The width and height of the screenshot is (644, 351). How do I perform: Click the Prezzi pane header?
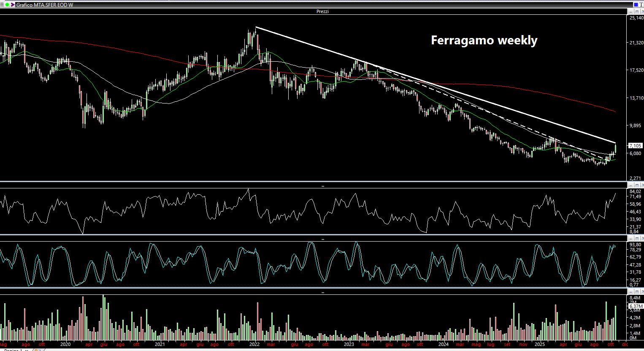[x=322, y=11]
